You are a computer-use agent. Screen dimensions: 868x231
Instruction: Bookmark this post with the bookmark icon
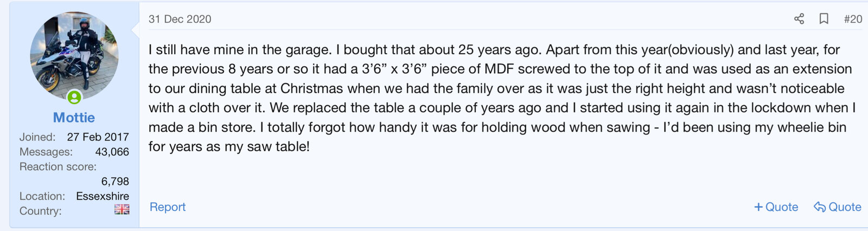tap(824, 19)
